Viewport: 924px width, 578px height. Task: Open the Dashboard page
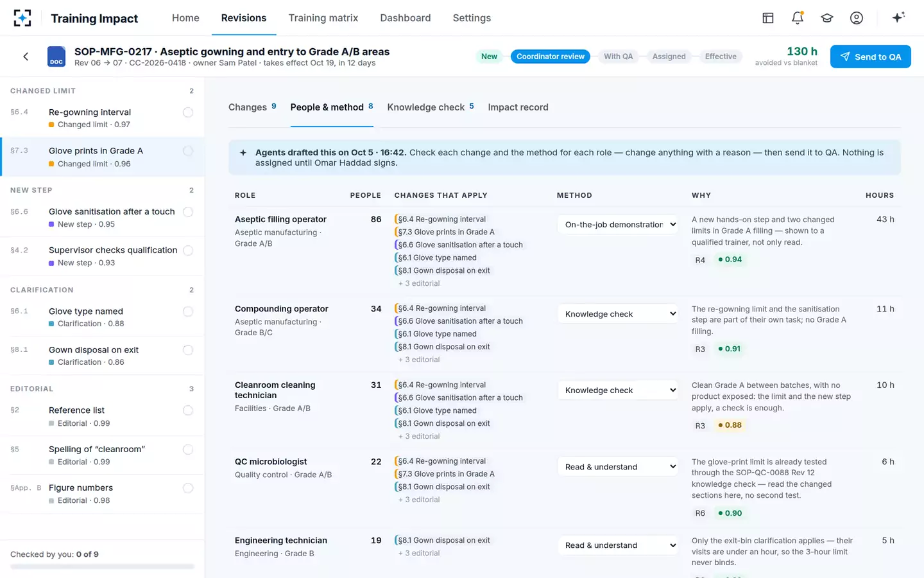point(406,18)
